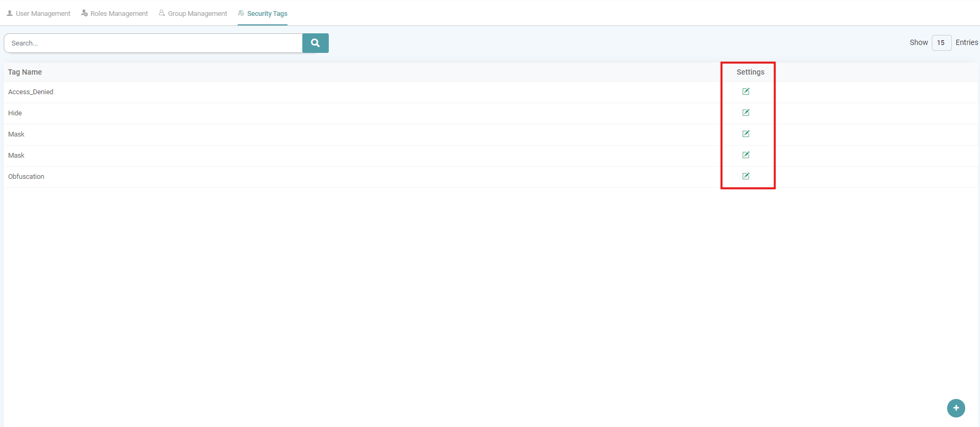Select the Security Tags tab

tap(263, 13)
